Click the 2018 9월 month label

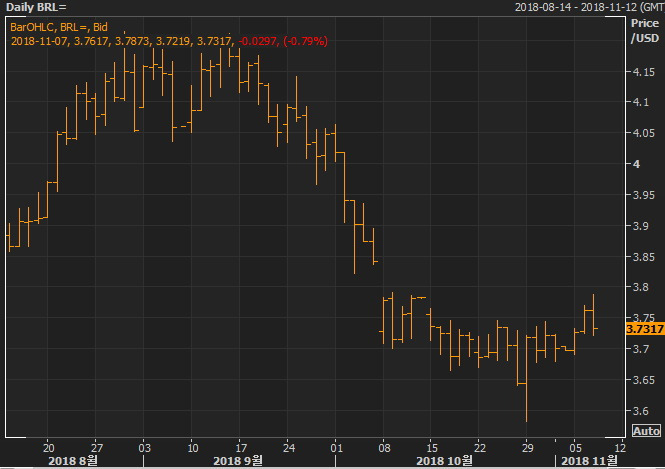(x=238, y=461)
